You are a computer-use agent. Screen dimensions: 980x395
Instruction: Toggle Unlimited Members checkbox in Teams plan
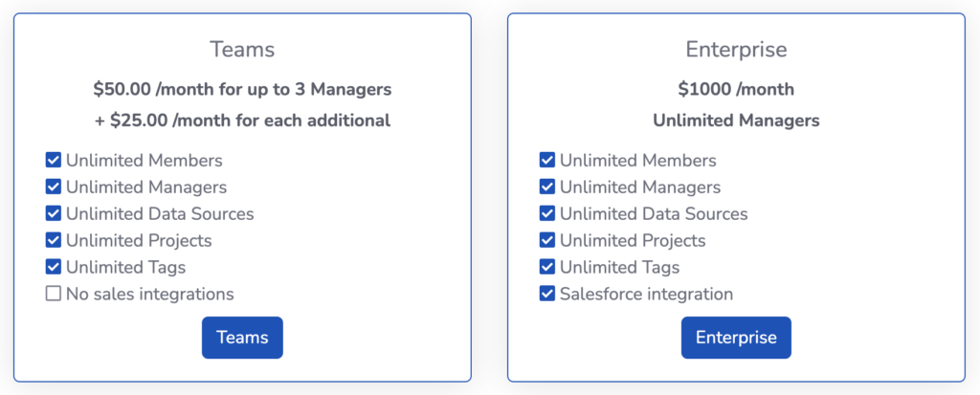point(54,161)
